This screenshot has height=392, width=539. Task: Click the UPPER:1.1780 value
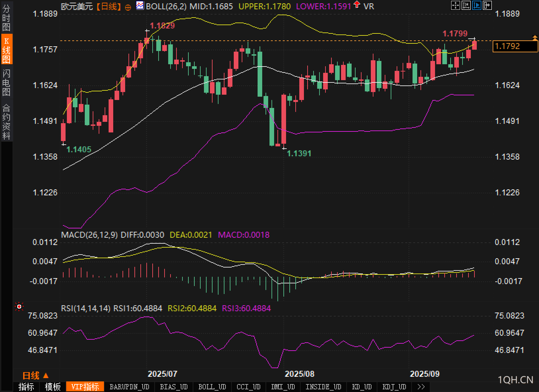(265, 6)
